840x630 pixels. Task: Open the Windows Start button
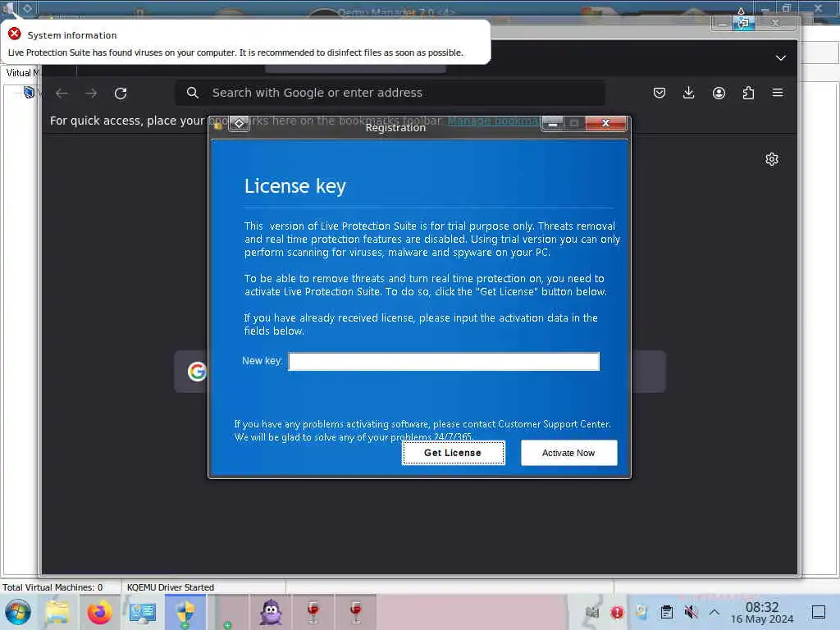(x=18, y=612)
